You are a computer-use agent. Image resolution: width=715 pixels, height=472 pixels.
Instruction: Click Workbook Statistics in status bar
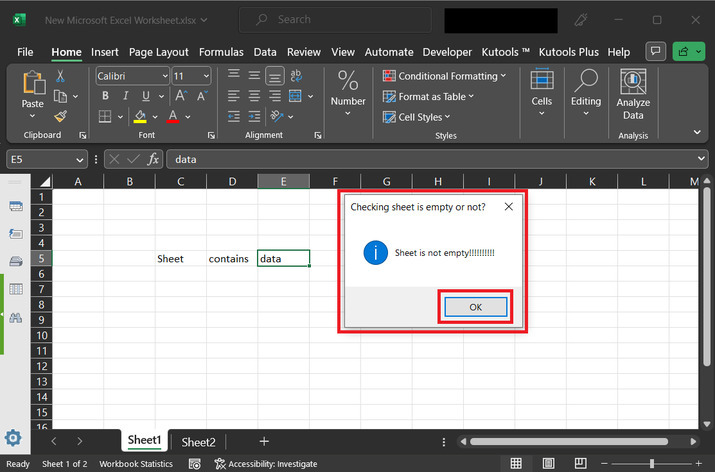point(135,464)
